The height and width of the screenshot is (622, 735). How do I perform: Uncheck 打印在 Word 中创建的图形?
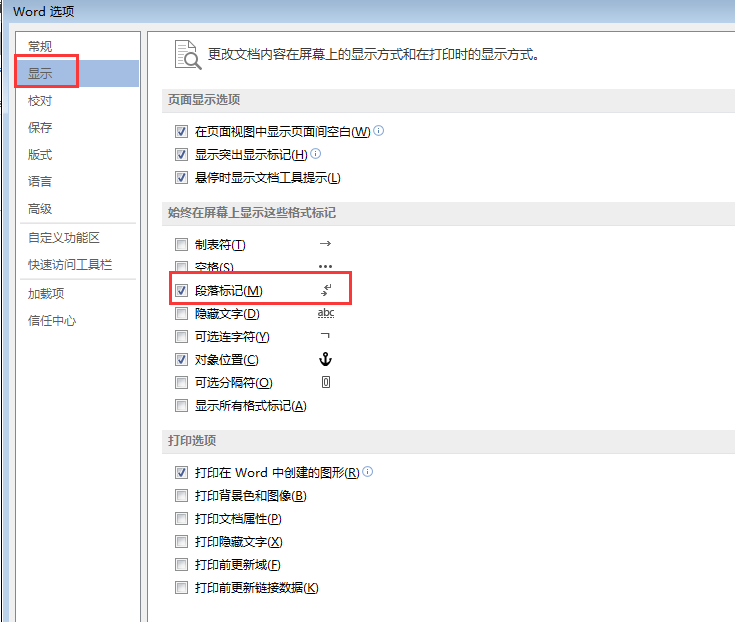click(181, 472)
